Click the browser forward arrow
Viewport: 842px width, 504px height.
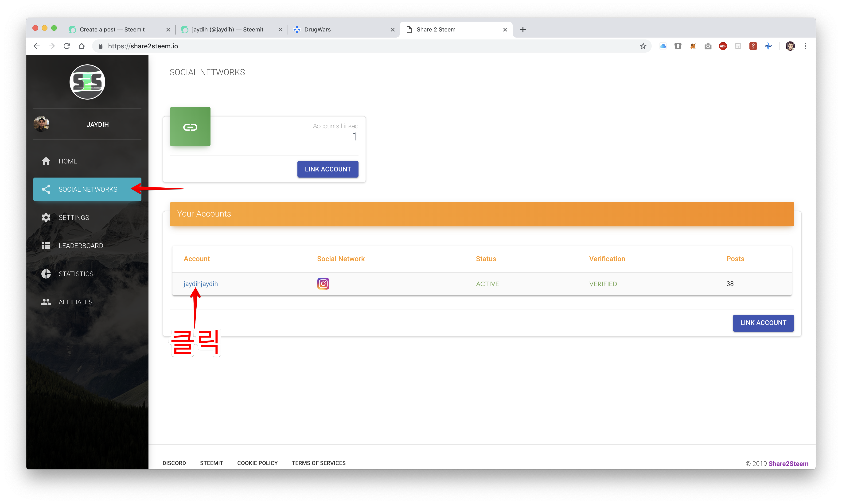tap(52, 46)
